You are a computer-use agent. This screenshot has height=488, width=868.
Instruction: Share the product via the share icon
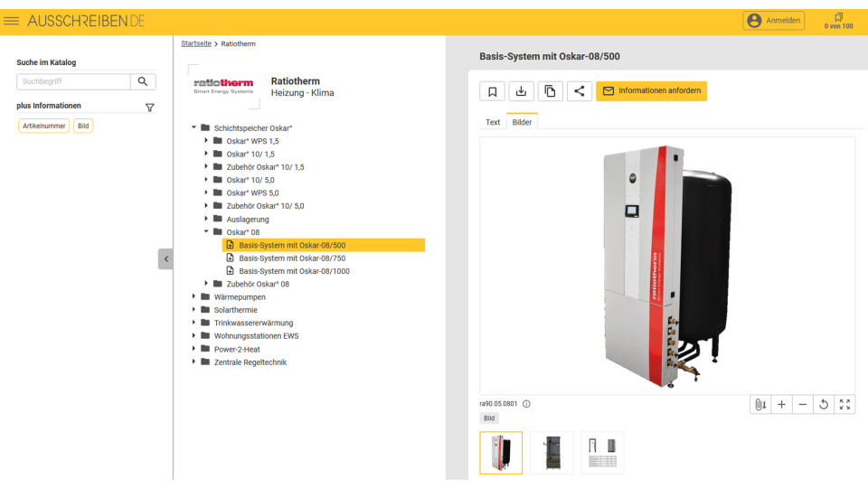tap(579, 91)
